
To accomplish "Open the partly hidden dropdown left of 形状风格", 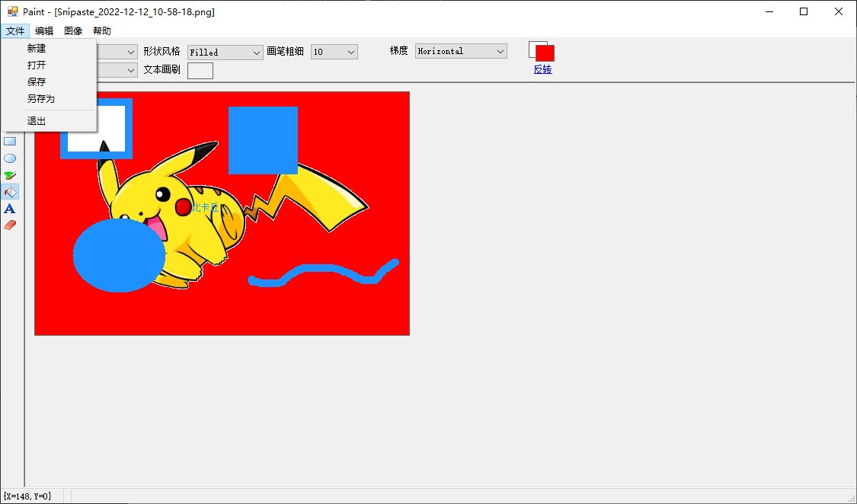I will point(117,52).
